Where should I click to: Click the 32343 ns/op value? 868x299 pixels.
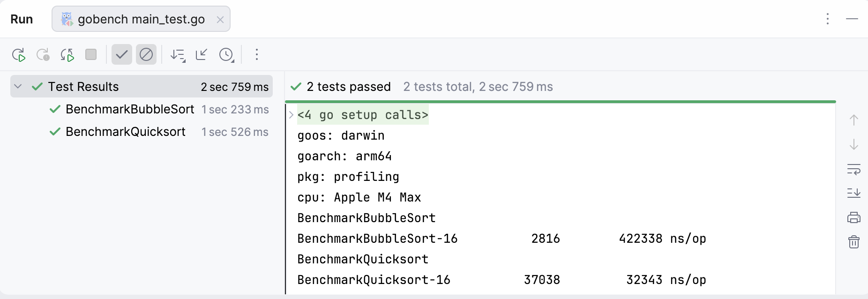[666, 280]
